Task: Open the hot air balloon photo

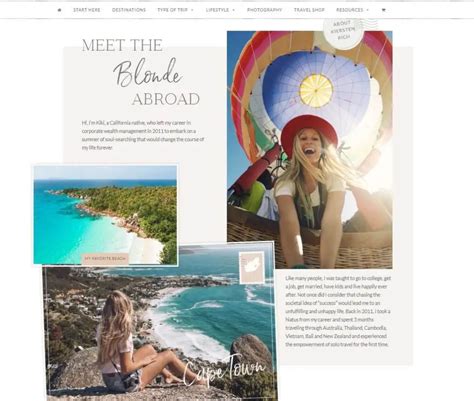Action: (310, 150)
